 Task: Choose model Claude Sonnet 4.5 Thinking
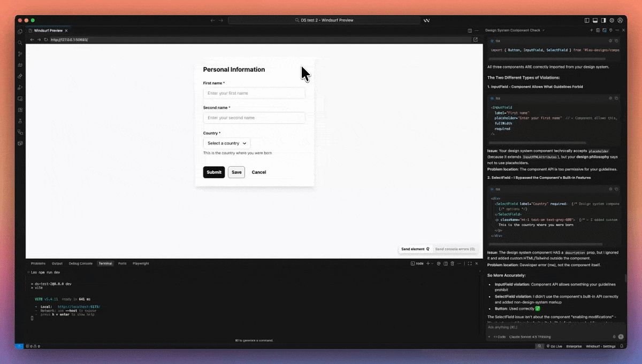[531, 337]
